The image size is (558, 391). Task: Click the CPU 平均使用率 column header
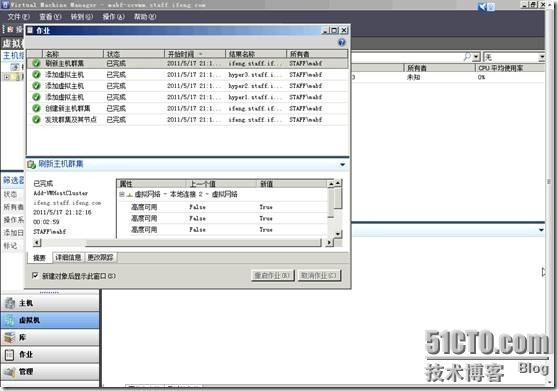[x=510, y=68]
